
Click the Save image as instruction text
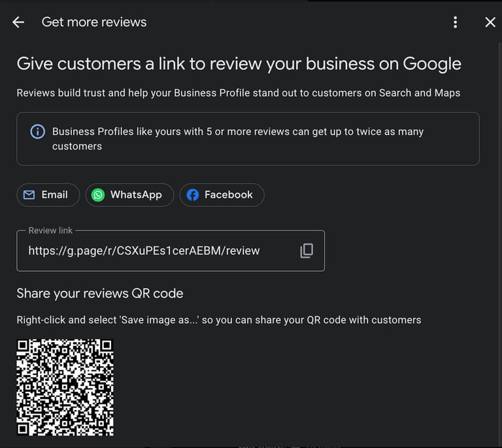219,320
